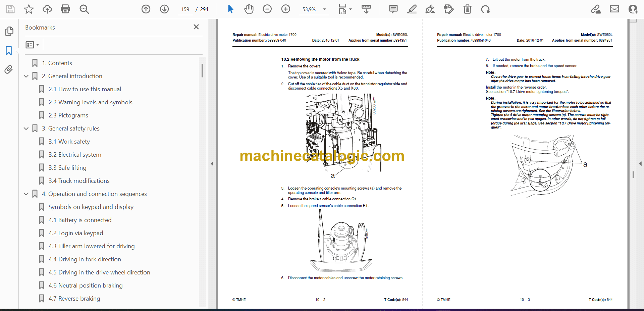Click the current page number field
Screen dimensions: 644x311
185,9
